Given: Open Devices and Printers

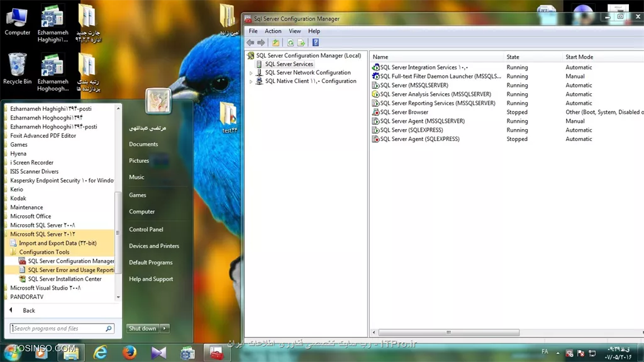Looking at the screenshot, I should pos(154,246).
